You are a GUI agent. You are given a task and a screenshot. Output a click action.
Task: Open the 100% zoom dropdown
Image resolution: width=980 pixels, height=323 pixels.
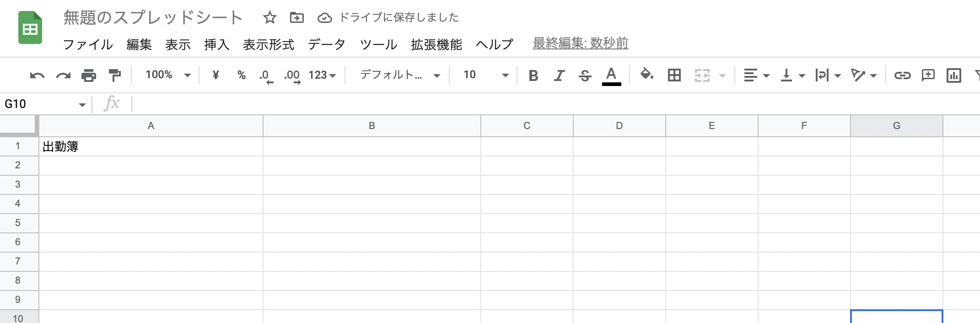[x=167, y=75]
